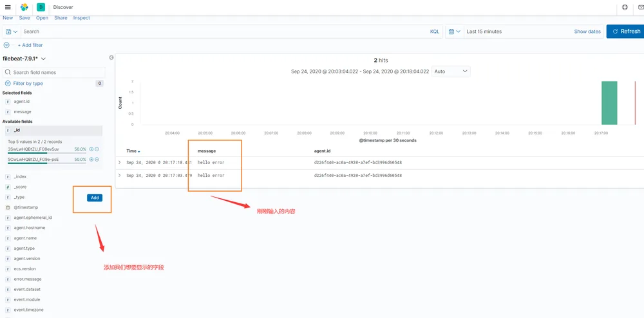Click type icon beside agent.hostname field

tap(8, 228)
